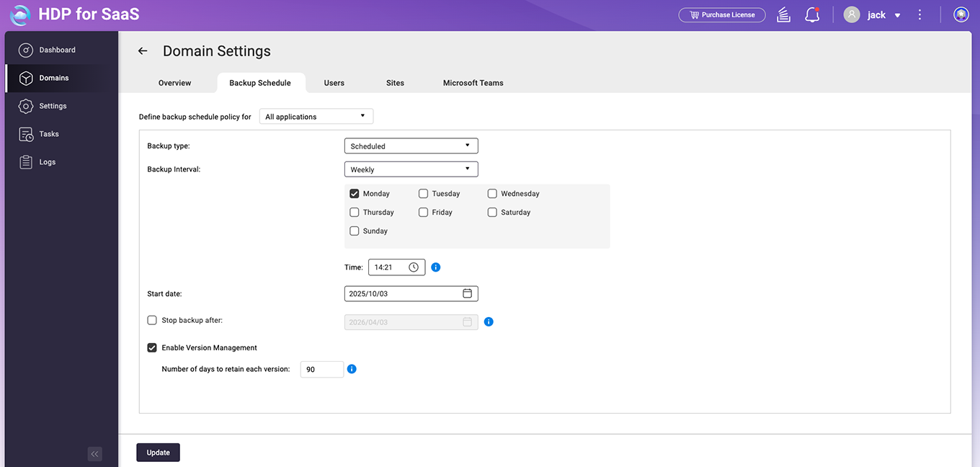Viewport: 980px width, 467px height.
Task: Enable the Stop backup after checkbox
Action: click(152, 321)
